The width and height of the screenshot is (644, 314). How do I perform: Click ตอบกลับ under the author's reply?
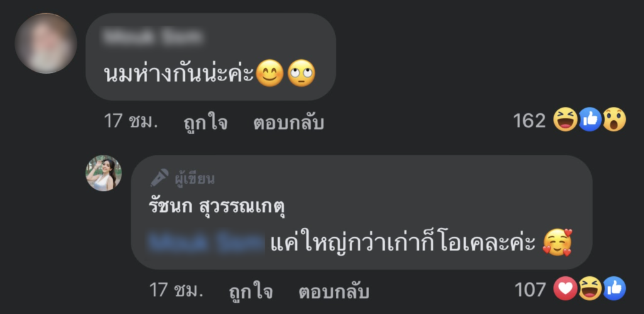(334, 291)
